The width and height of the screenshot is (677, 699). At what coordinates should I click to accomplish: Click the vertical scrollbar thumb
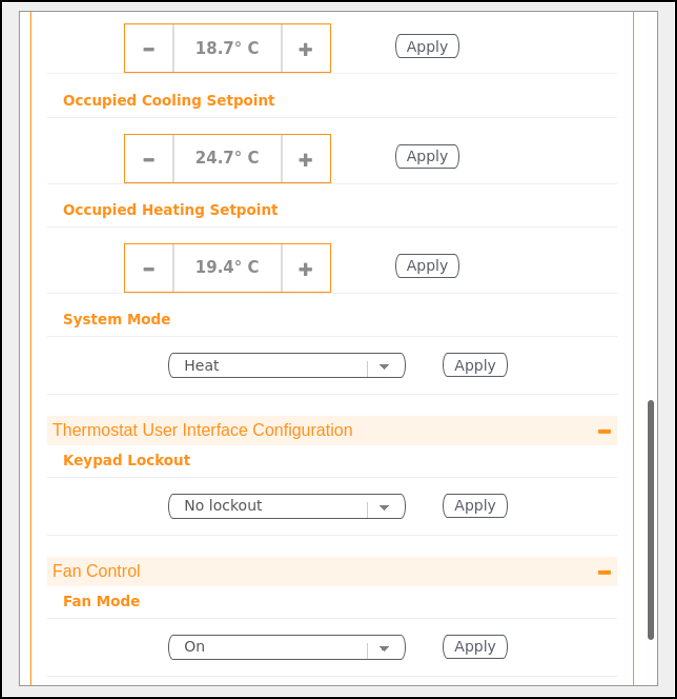point(651,520)
